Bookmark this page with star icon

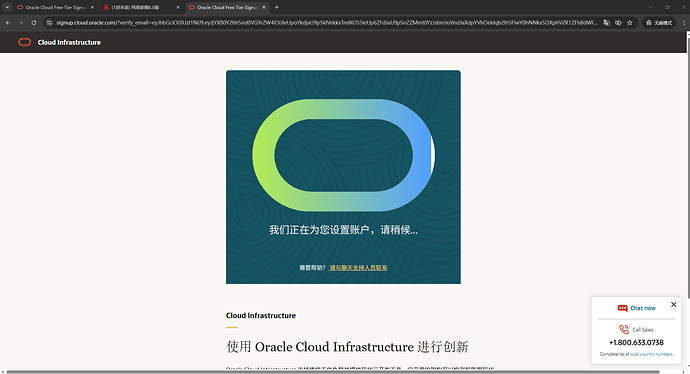tap(630, 22)
